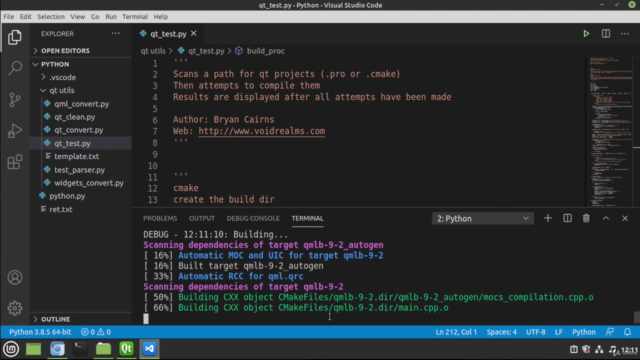Viewport: 640px width, 360px height.
Task: Open the Accounts menu icon
Action: click(x=15, y=278)
